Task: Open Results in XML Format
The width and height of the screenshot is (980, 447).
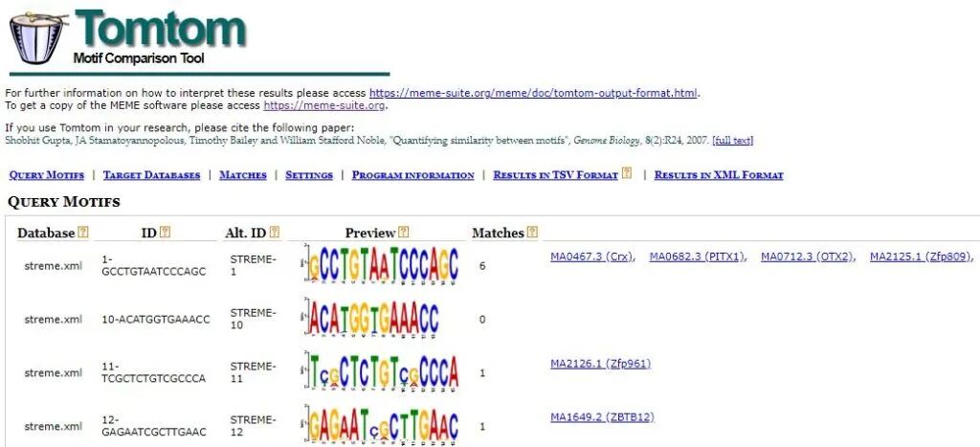Action: click(x=719, y=175)
